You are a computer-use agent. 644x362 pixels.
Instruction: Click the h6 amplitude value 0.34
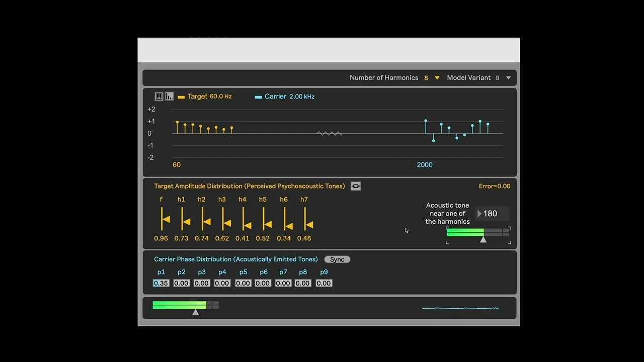(284, 238)
